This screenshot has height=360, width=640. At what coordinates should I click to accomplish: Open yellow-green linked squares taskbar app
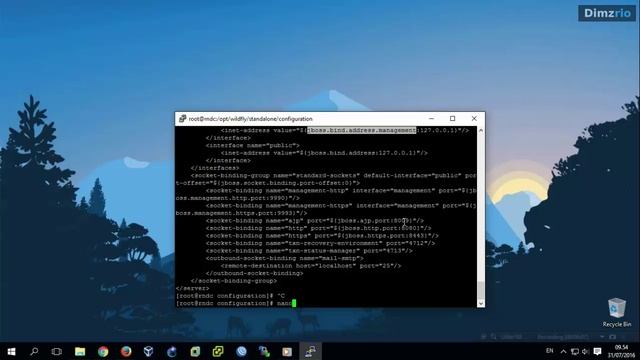[x=218, y=351]
